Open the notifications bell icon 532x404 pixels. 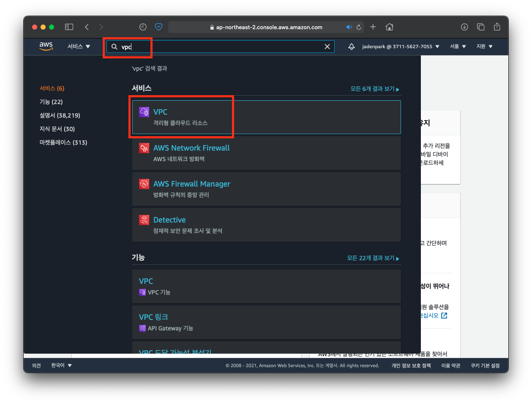352,47
